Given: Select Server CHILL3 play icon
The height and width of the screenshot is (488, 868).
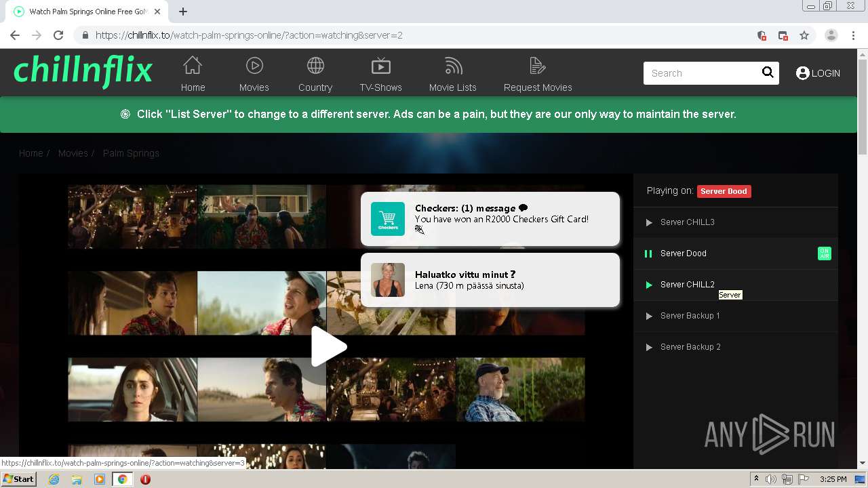Looking at the screenshot, I should click(649, 222).
